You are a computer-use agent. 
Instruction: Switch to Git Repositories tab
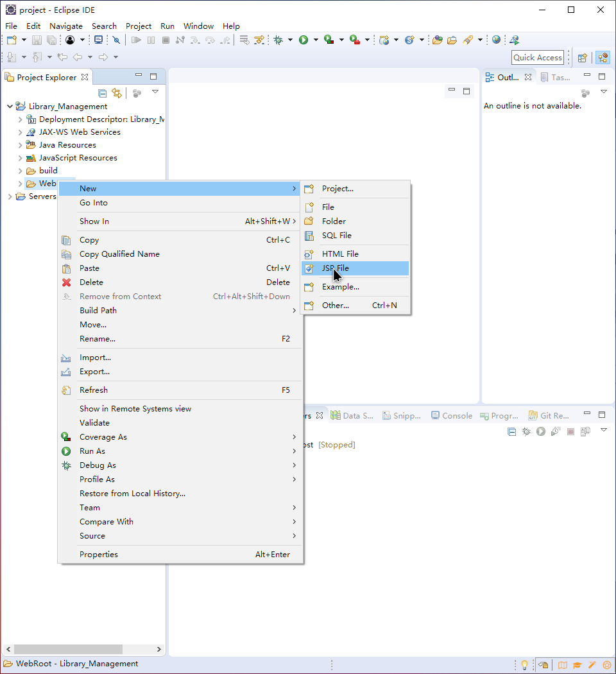(x=549, y=416)
